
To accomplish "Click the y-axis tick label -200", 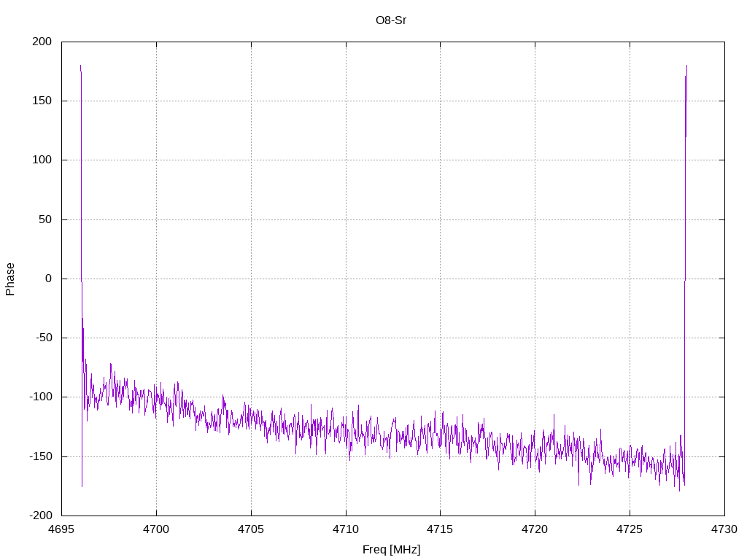I will pos(41,516).
